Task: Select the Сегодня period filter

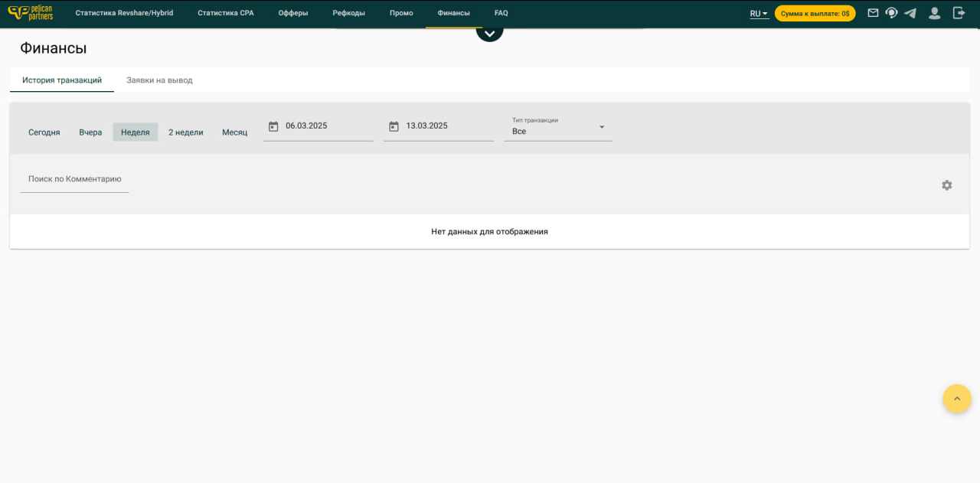Action: [x=44, y=132]
